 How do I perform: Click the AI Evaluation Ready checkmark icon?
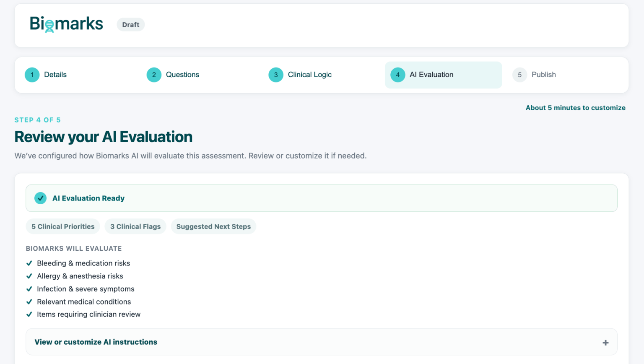coord(41,198)
